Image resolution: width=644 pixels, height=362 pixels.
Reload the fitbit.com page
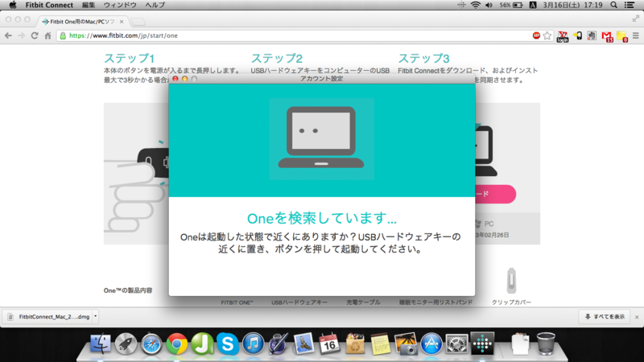(x=35, y=35)
